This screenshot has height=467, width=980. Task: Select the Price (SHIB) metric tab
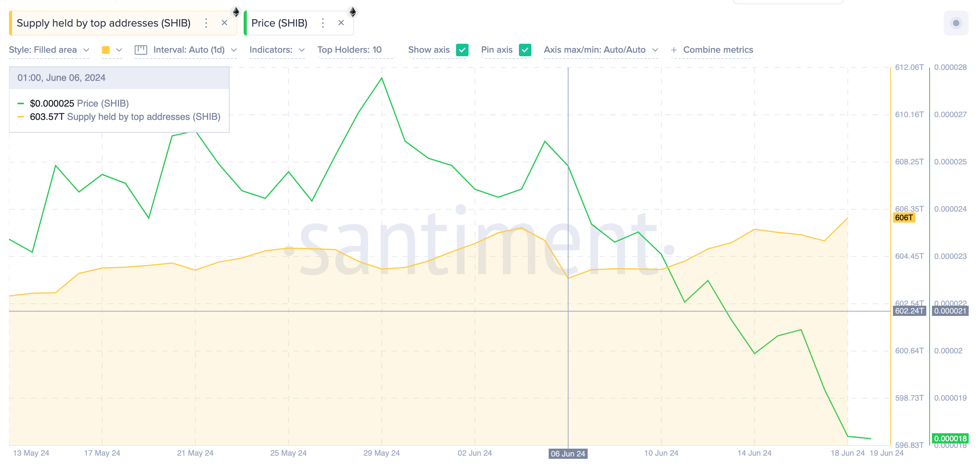280,23
